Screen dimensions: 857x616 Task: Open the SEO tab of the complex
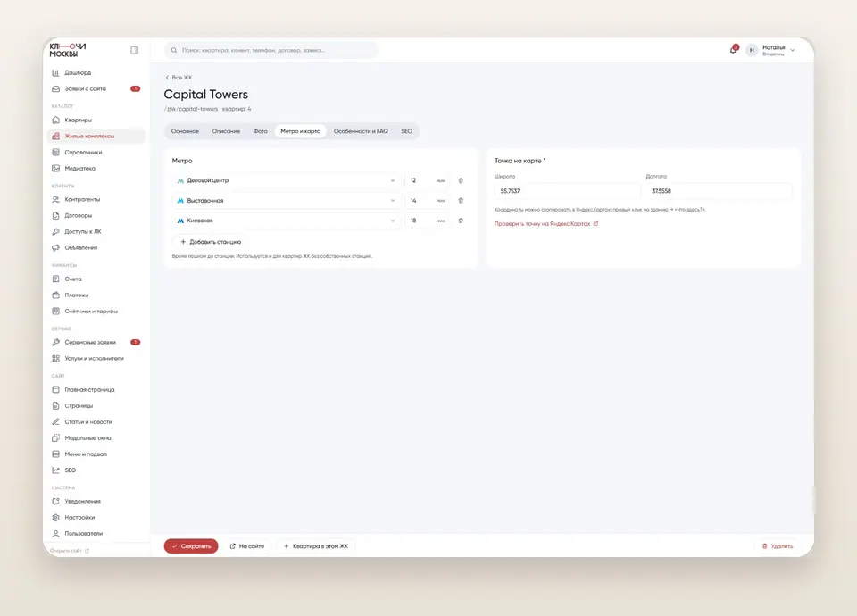(x=407, y=131)
